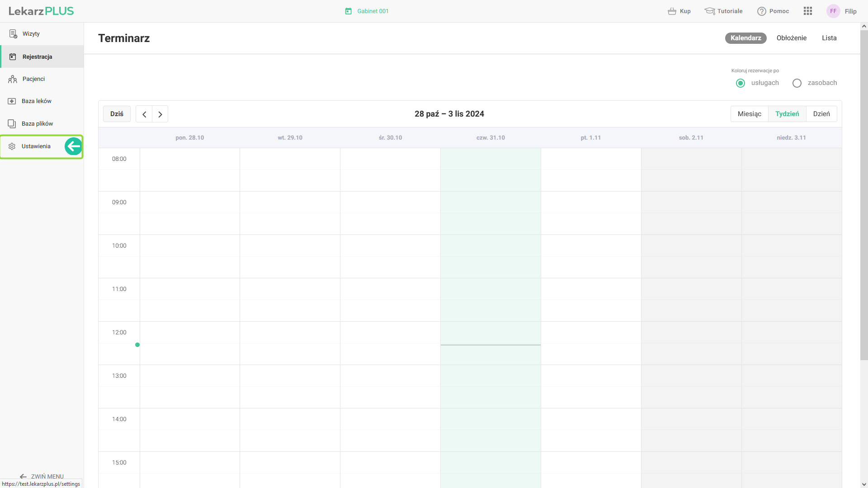Click the Dziś button
This screenshot has height=488, width=868.
click(x=117, y=114)
